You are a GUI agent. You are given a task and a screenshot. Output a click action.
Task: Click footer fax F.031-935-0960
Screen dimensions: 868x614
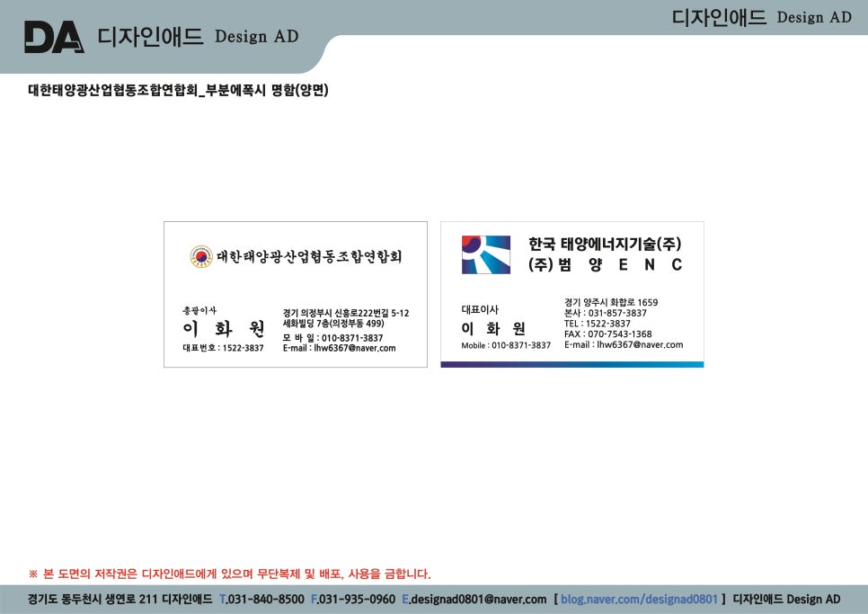[x=353, y=599]
